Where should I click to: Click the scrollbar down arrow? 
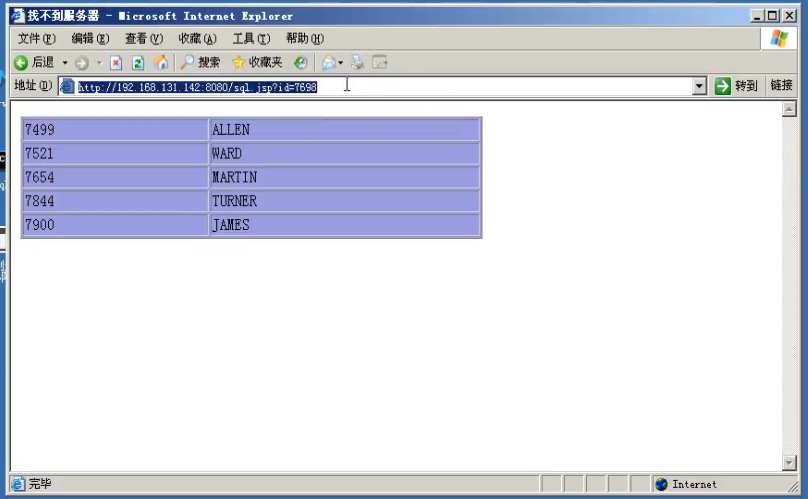[789, 463]
